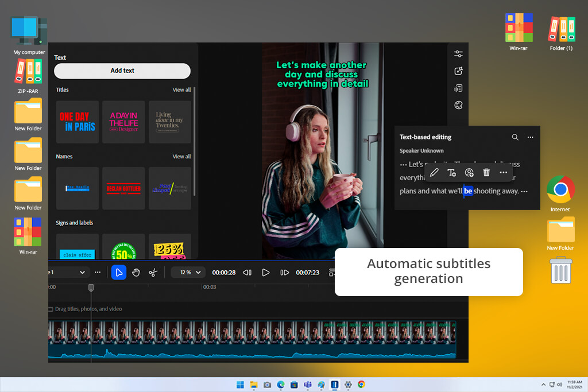Click the timeline playhead handle
Screen dimensions: 588x392
[x=91, y=288]
